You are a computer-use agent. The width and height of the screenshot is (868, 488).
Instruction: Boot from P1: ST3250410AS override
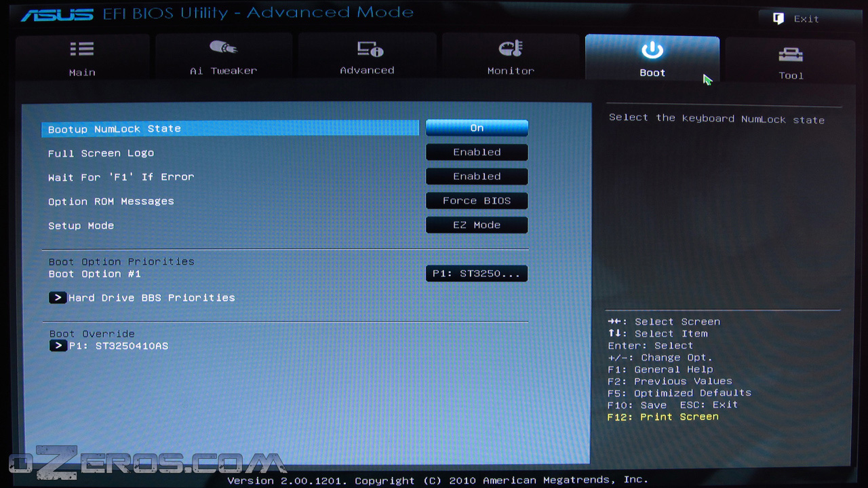(x=119, y=346)
